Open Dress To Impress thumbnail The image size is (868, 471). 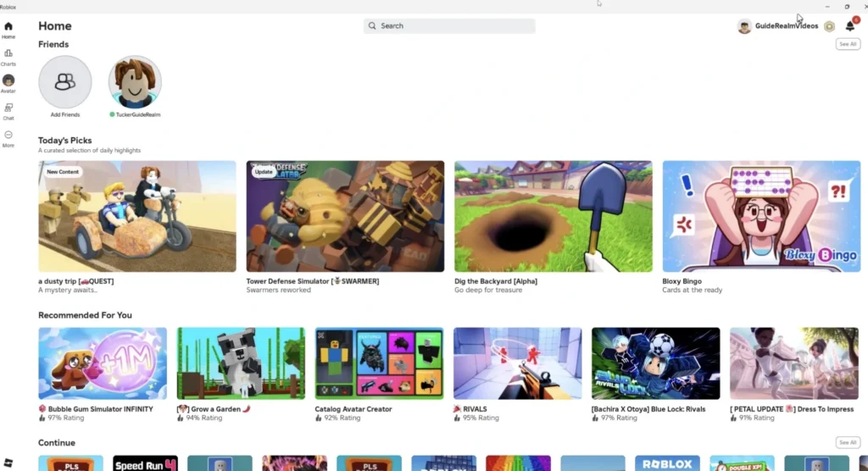pyautogui.click(x=793, y=363)
